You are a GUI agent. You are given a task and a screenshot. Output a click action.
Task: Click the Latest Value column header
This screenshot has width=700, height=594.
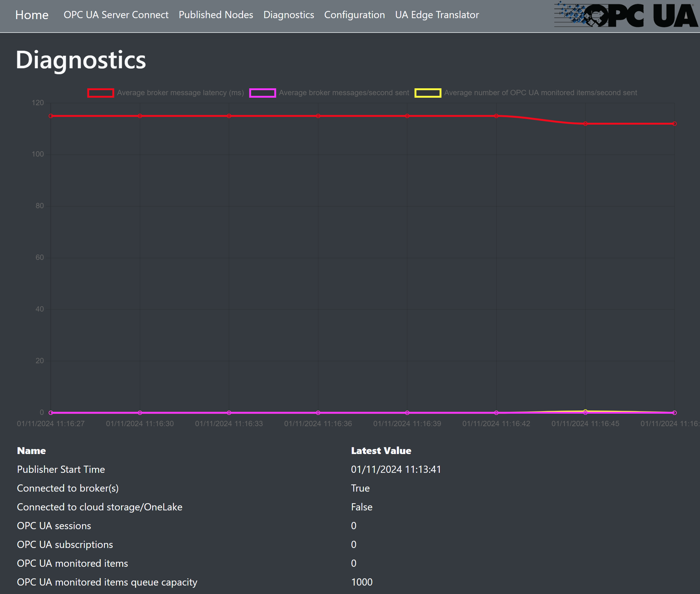(381, 451)
